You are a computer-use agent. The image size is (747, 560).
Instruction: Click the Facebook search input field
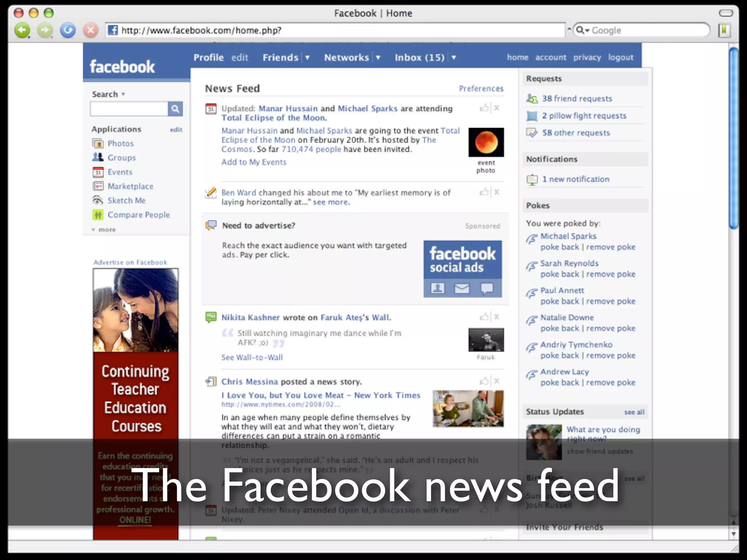129,109
